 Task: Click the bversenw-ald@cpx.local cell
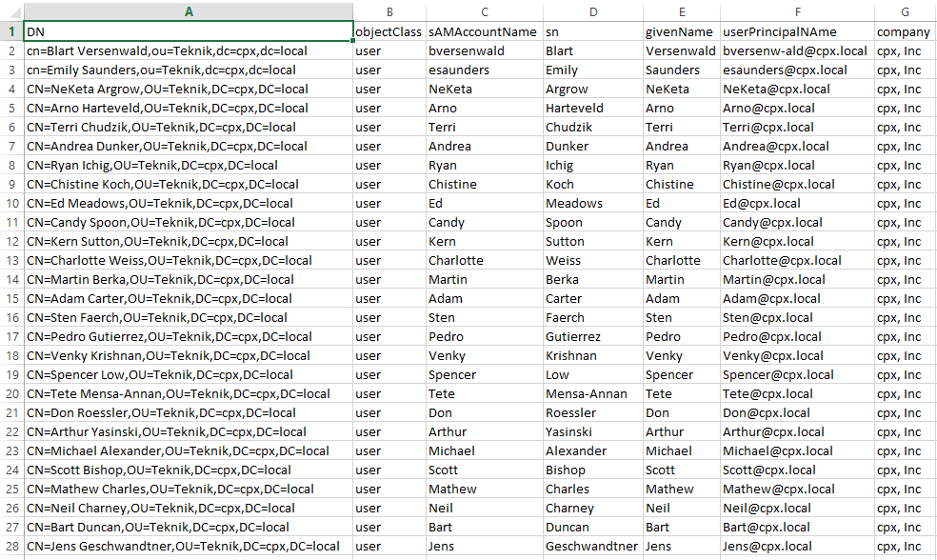pos(797,50)
